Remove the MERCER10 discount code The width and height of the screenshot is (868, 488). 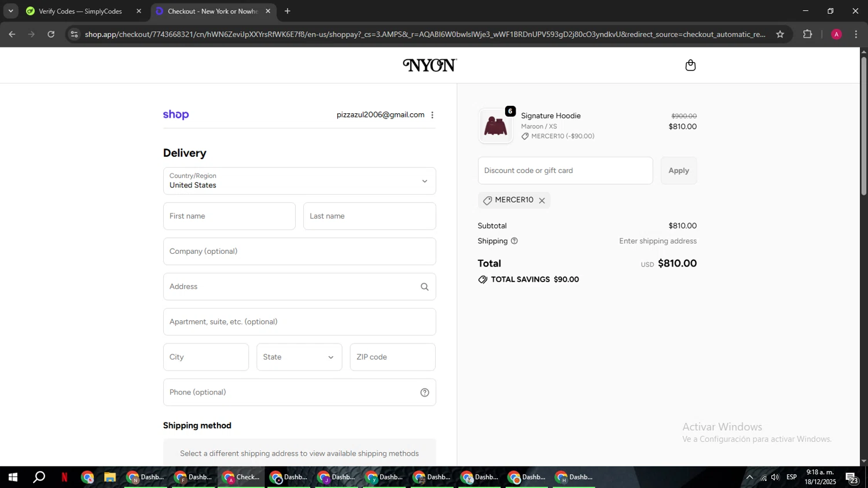click(542, 201)
